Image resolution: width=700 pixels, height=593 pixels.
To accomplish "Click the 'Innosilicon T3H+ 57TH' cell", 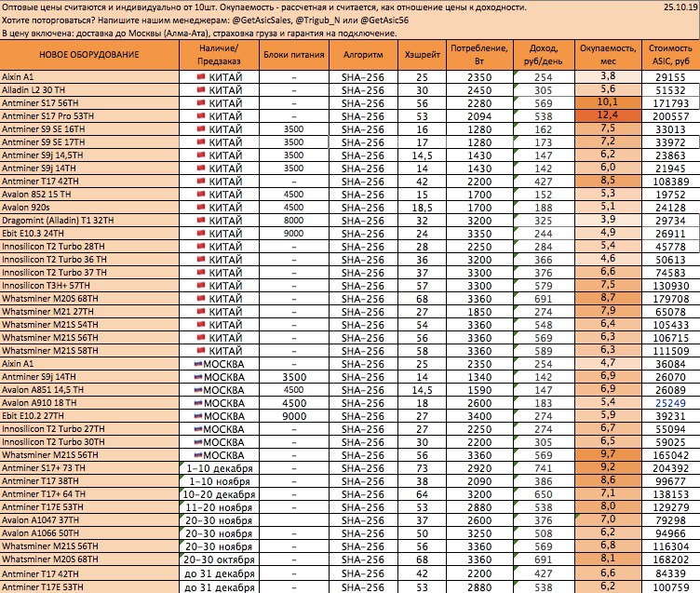I will pos(89,286).
